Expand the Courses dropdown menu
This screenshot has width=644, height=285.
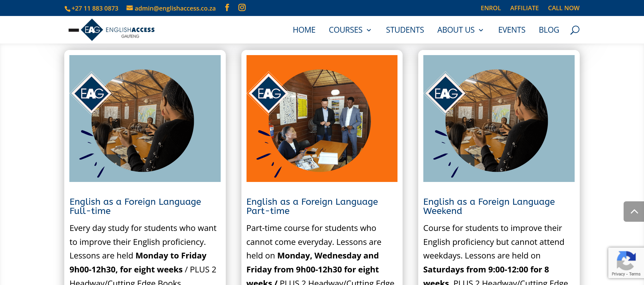(350, 30)
